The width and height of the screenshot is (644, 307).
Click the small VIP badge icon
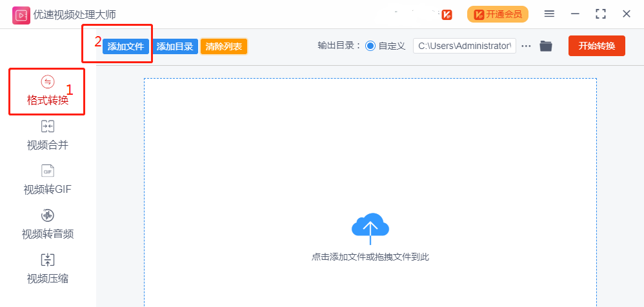447,14
